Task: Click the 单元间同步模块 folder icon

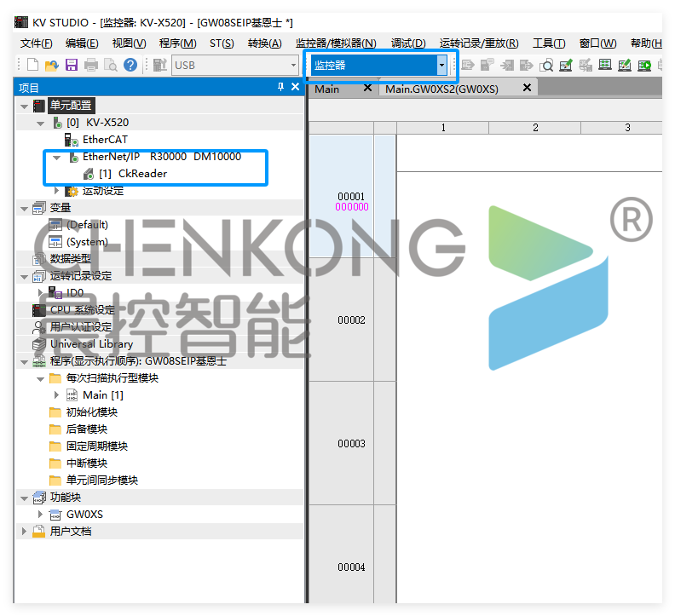Action: tap(55, 481)
